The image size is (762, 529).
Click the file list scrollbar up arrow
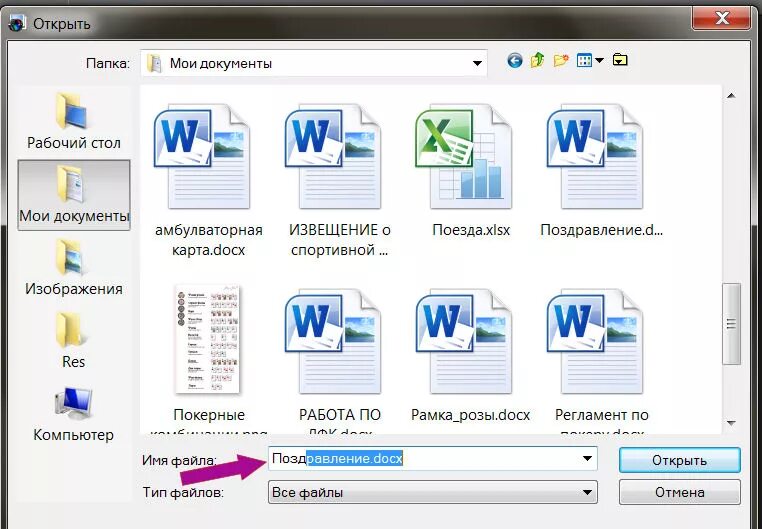[x=731, y=96]
